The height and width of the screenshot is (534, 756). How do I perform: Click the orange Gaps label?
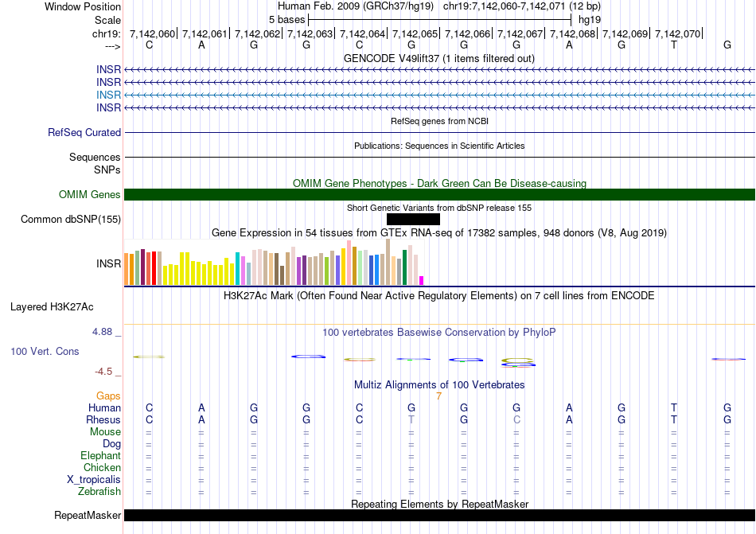(108, 396)
